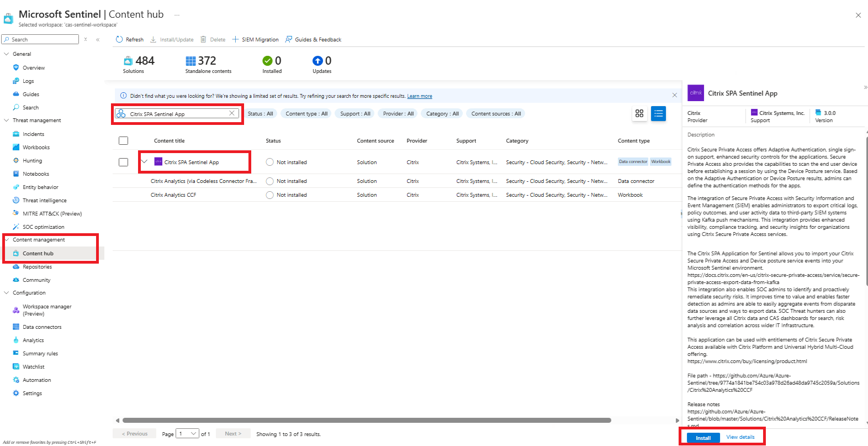This screenshot has height=446, width=868.
Task: Open Data connectors in the sidebar
Action: (x=42, y=327)
